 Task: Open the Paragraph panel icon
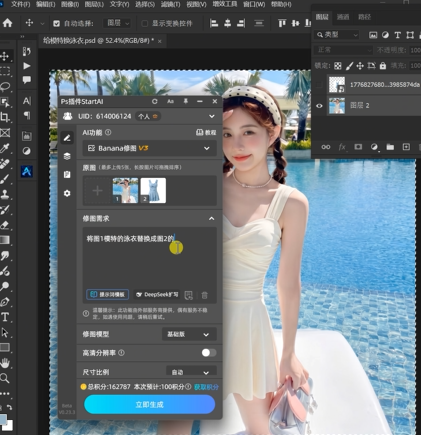click(x=27, y=115)
